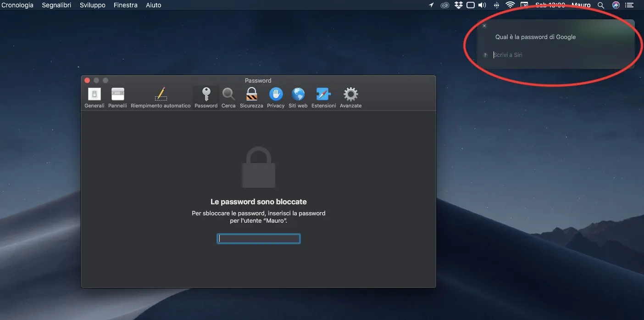Screen dimensions: 644x320
Task: Open the volume control icon
Action: click(482, 5)
